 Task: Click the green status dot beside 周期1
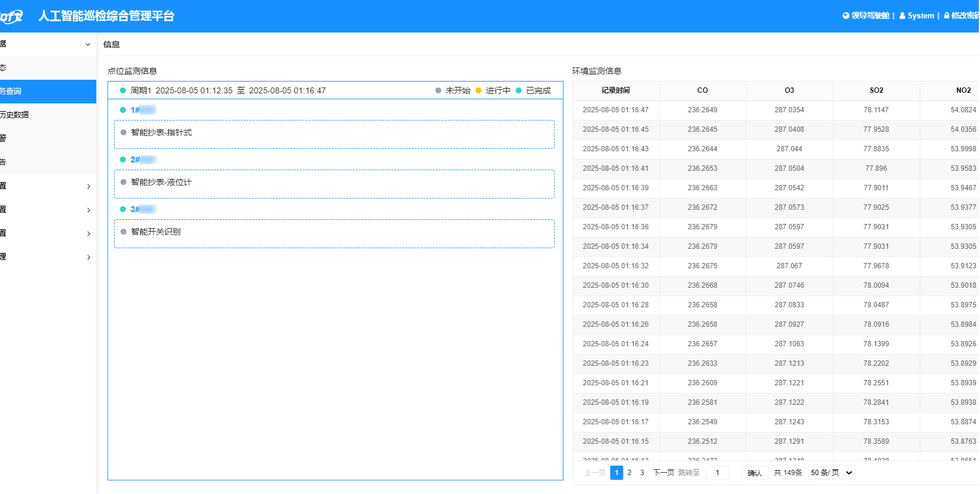[x=123, y=90]
